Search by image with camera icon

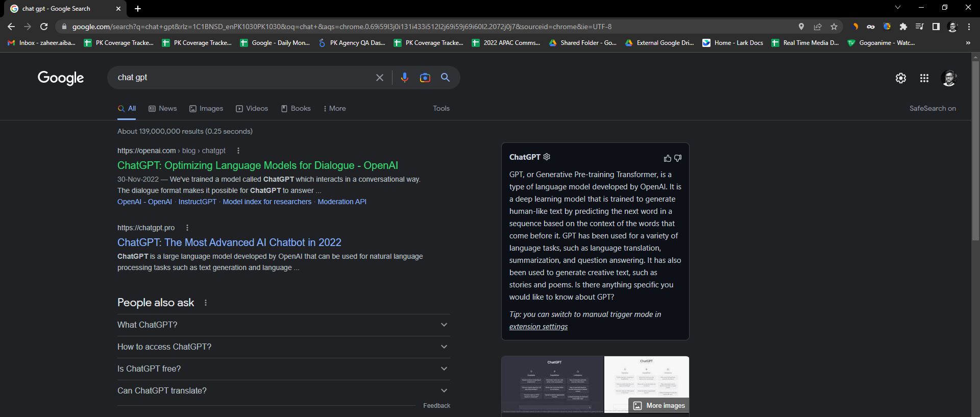click(x=425, y=78)
